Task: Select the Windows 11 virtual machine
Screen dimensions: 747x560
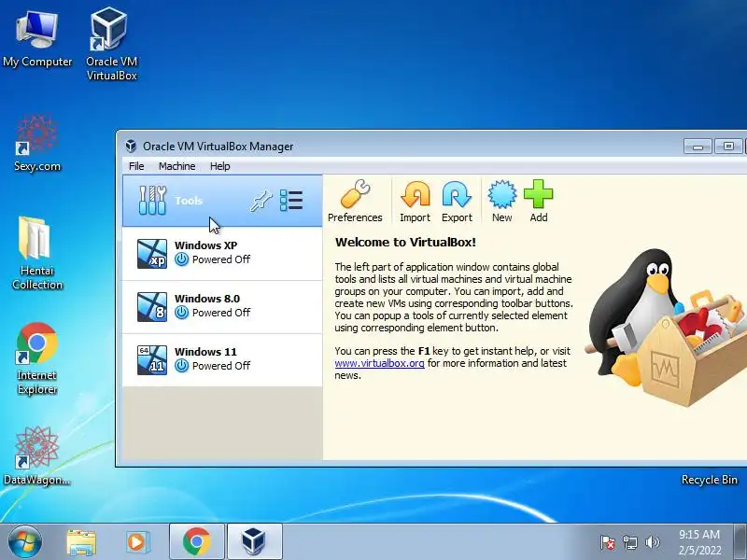Action: 222,360
